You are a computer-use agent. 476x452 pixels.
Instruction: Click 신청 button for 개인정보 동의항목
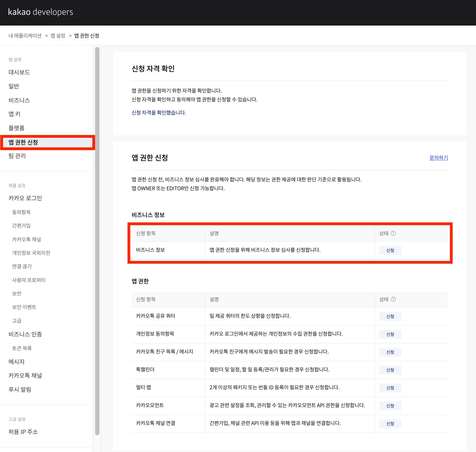tap(390, 334)
